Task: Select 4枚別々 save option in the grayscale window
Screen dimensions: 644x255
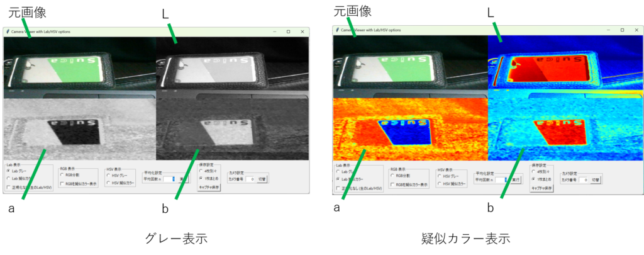Action: tap(201, 171)
